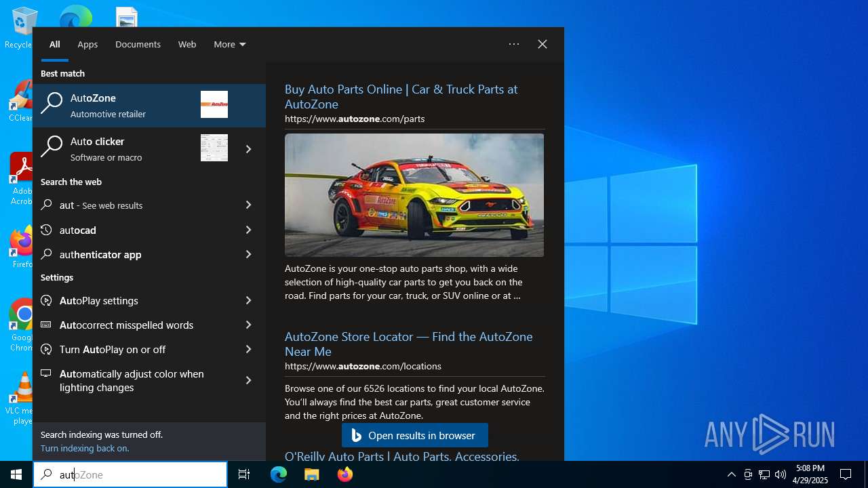Select the authenticator app suggestion

pos(133,254)
